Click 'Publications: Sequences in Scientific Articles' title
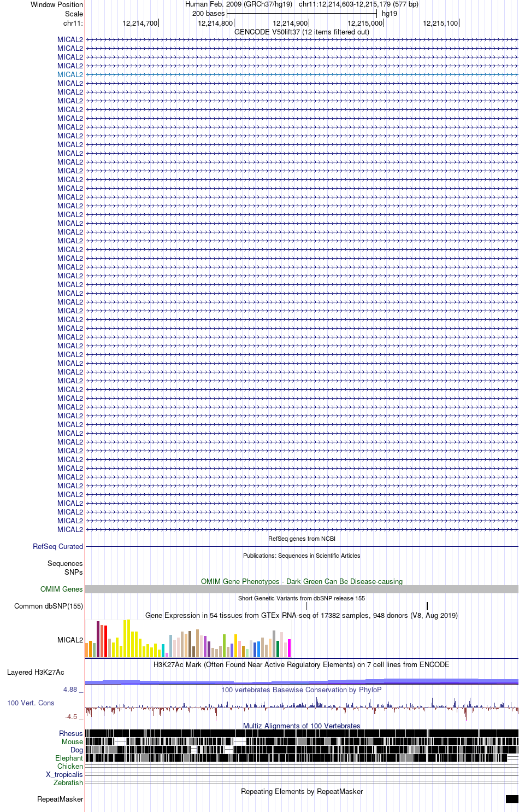 (x=302, y=556)
